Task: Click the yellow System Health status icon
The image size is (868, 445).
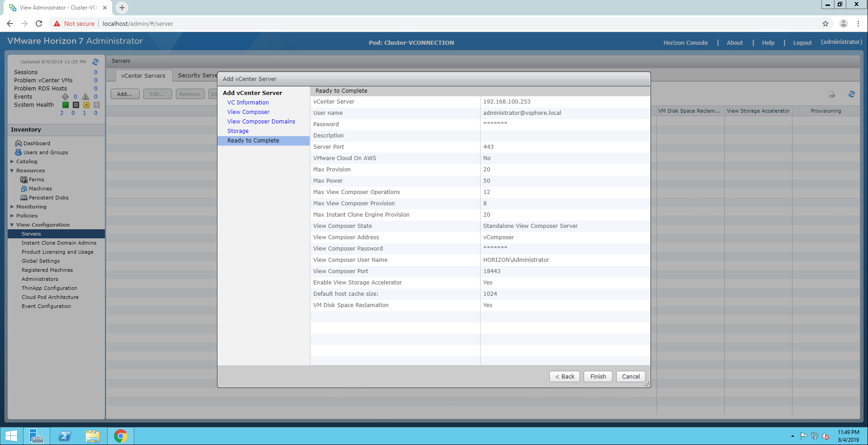Action: 86,105
